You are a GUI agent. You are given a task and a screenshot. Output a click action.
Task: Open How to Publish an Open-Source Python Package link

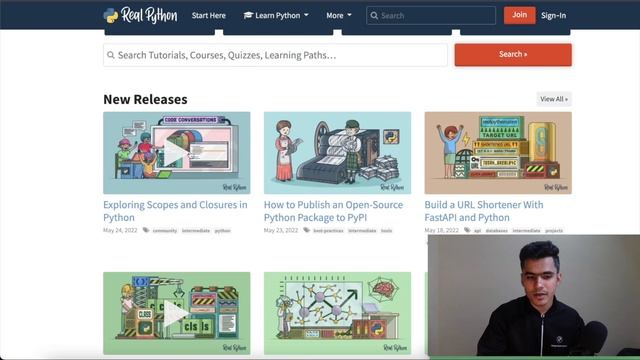pos(333,211)
